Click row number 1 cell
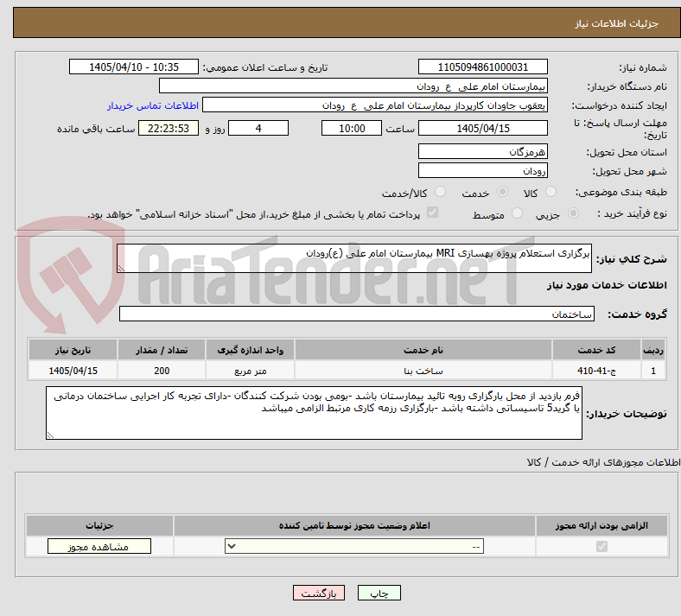The width and height of the screenshot is (681, 616). point(653,371)
